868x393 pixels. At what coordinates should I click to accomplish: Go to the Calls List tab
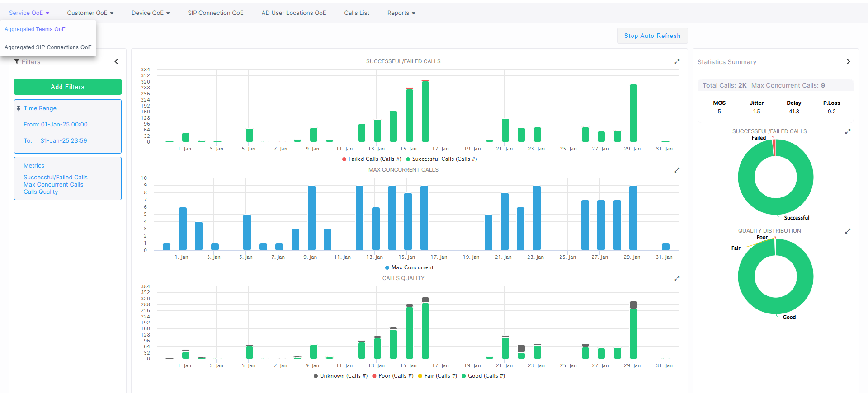click(357, 13)
